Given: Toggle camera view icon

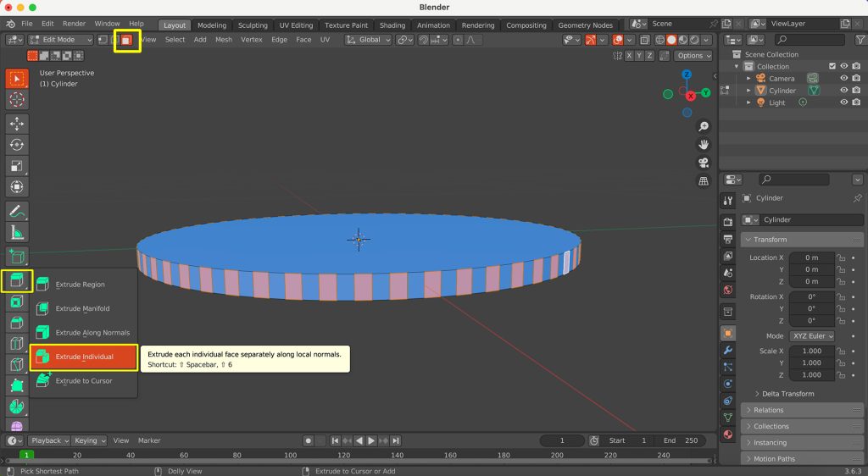Looking at the screenshot, I should [x=704, y=163].
